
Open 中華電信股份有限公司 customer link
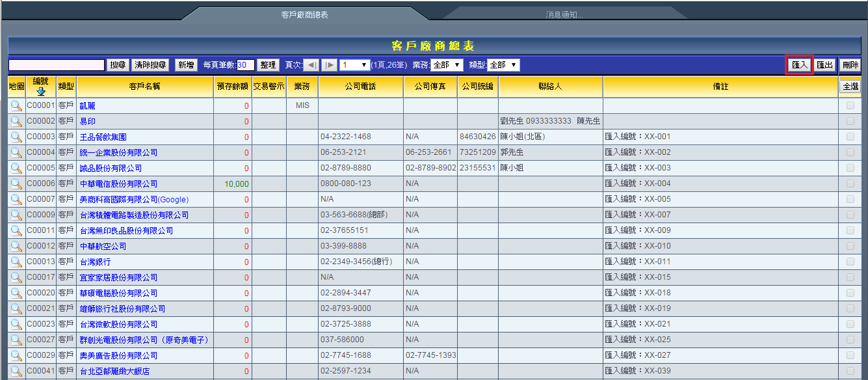click(118, 184)
